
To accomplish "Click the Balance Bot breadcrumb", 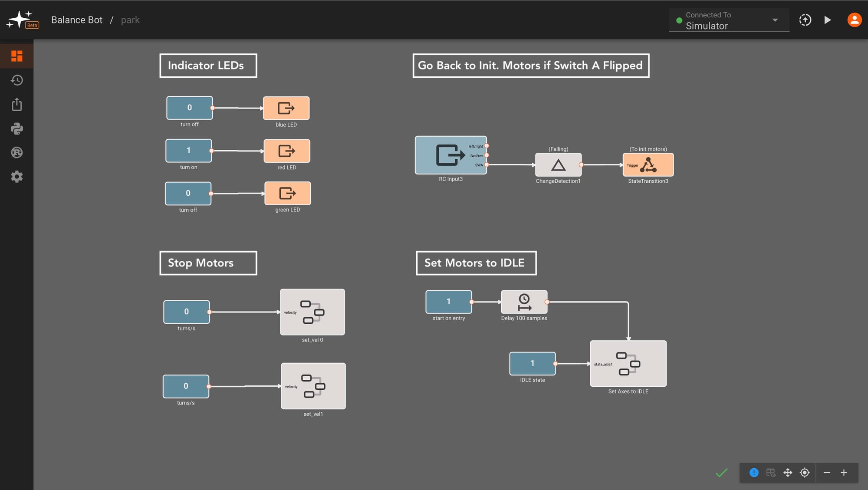I will (77, 20).
